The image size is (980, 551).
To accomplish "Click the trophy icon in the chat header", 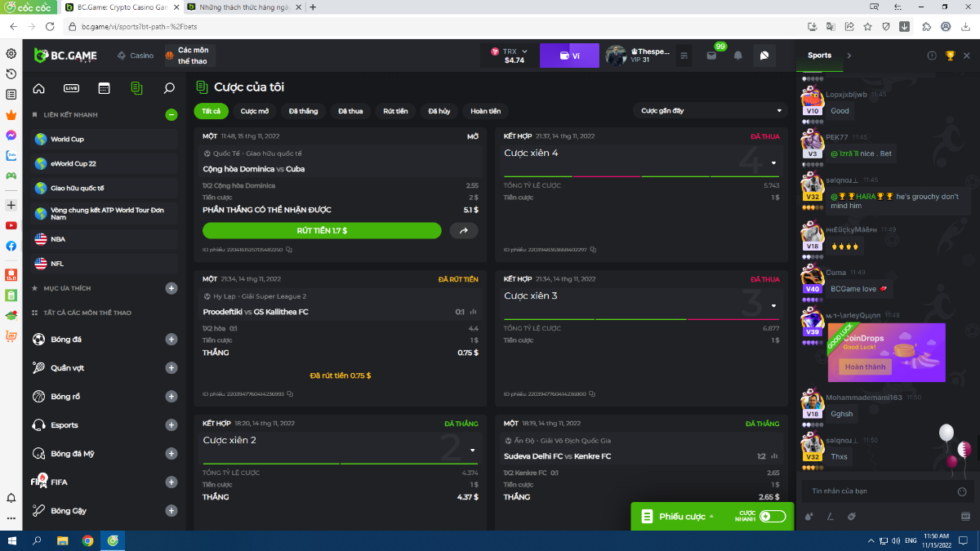I will click(x=950, y=56).
